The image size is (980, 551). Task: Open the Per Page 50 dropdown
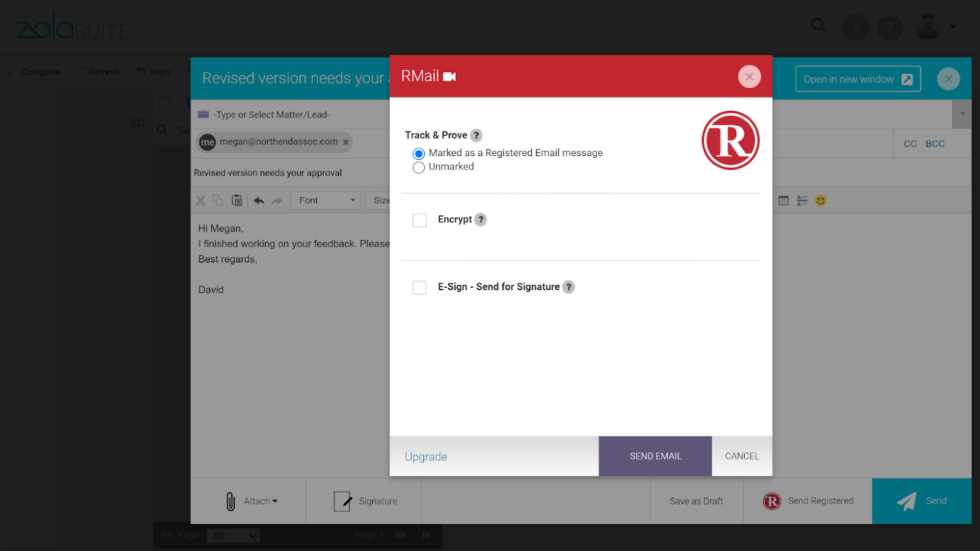(x=233, y=536)
